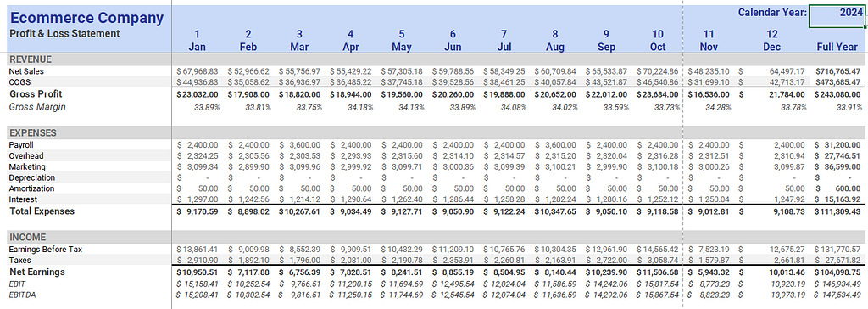Select the INCOME section header

28,238
